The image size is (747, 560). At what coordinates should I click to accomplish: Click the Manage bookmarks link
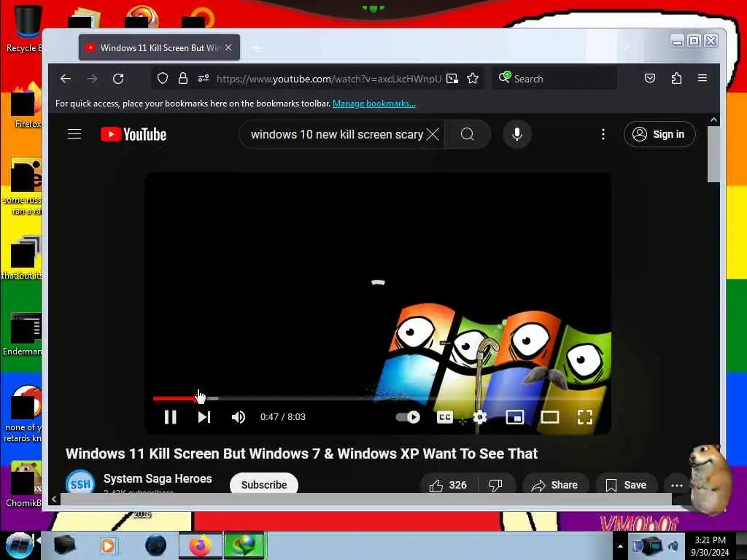(x=374, y=104)
